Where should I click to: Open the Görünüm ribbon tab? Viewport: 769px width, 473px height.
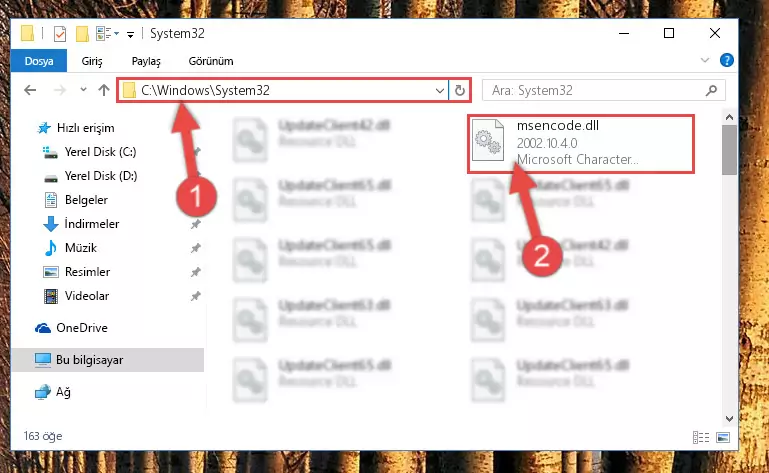click(x=211, y=61)
